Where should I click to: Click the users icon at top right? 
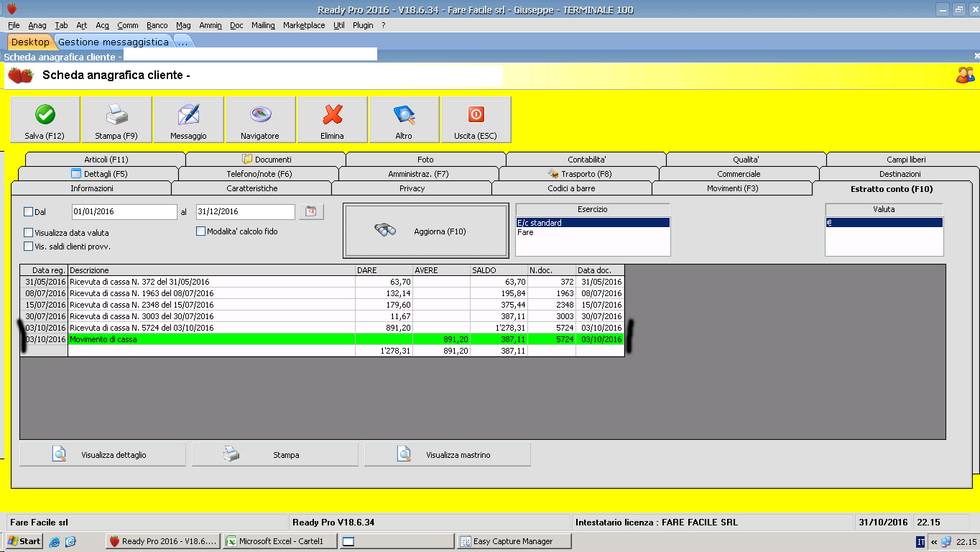(965, 75)
